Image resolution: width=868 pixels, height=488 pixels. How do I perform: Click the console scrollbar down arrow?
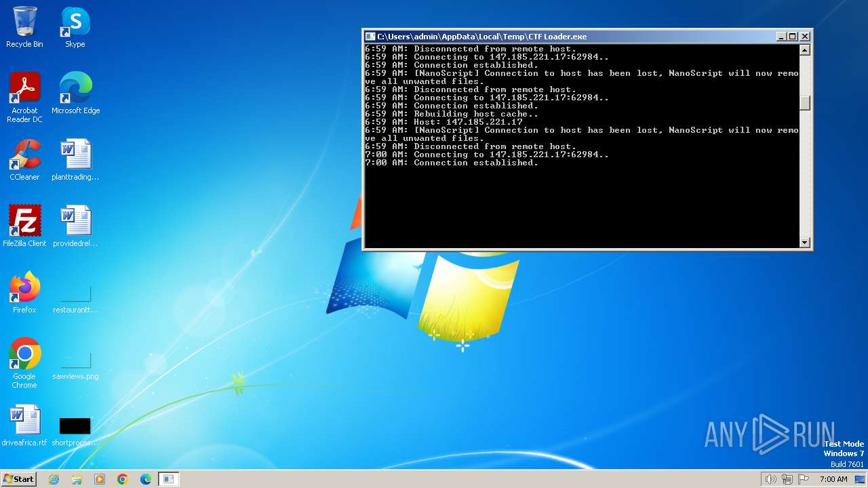point(805,243)
